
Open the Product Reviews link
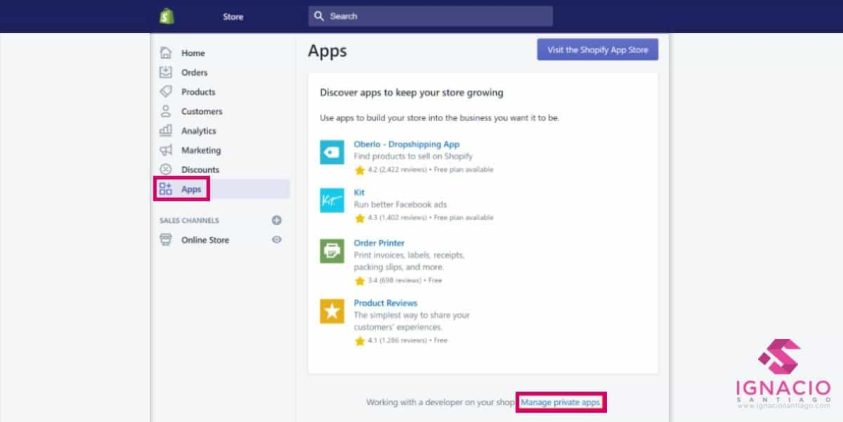click(385, 303)
